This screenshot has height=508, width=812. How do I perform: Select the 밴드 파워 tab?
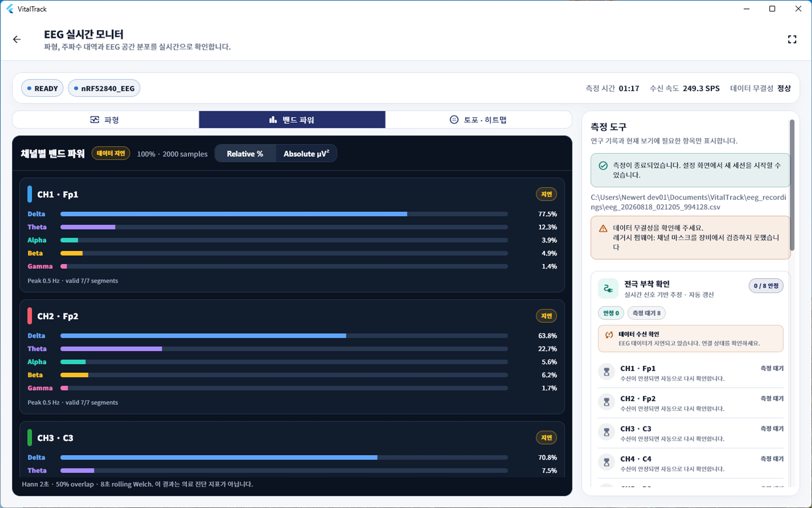pyautogui.click(x=292, y=120)
